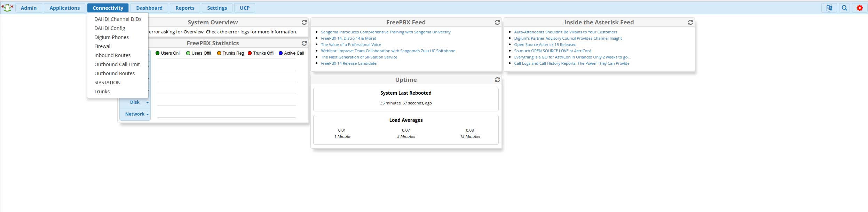
Task: Open the Settings menu
Action: click(217, 8)
